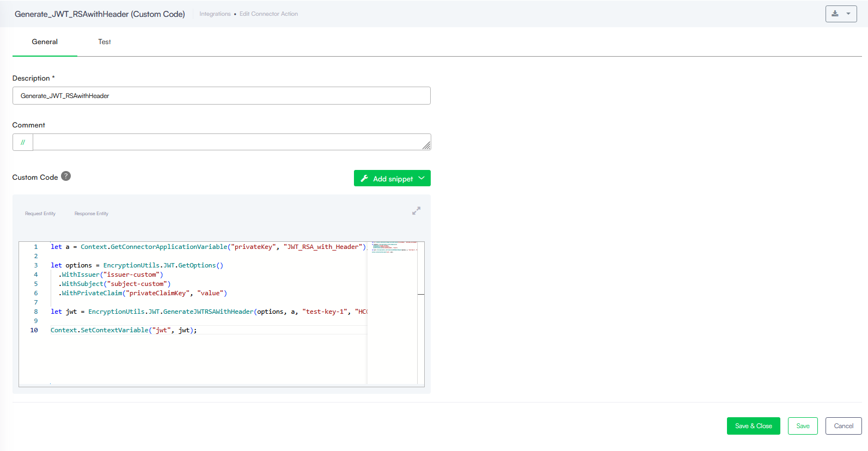Click the Context.SetContextVariable line
This screenshot has height=451, width=868.
click(124, 330)
